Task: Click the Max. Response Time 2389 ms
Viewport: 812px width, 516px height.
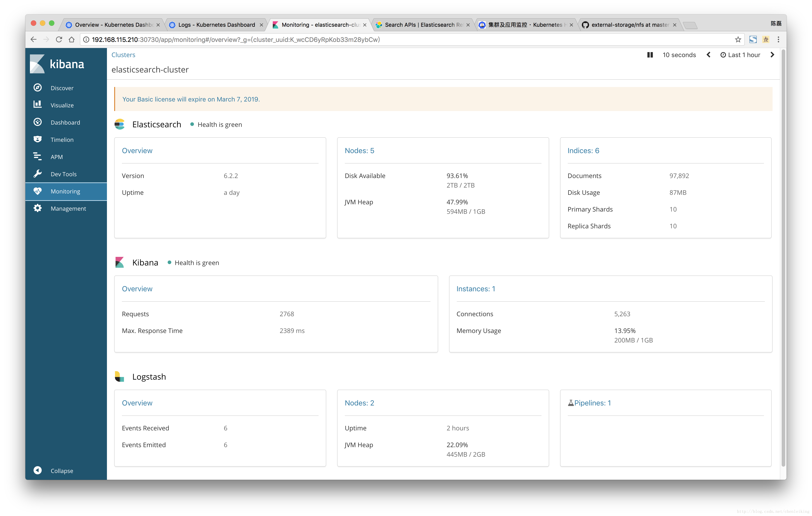Action: pos(292,331)
